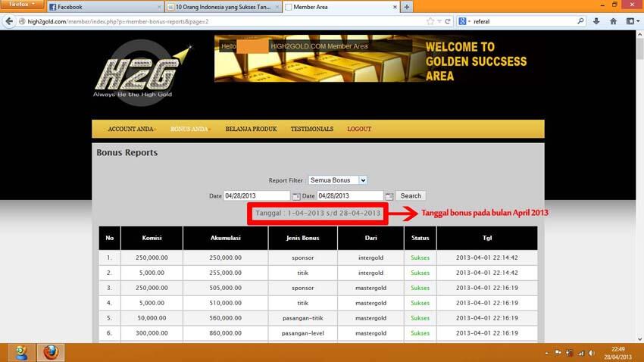Click the browser back arrow button
Screen dimensions: 644x362
coord(10,21)
